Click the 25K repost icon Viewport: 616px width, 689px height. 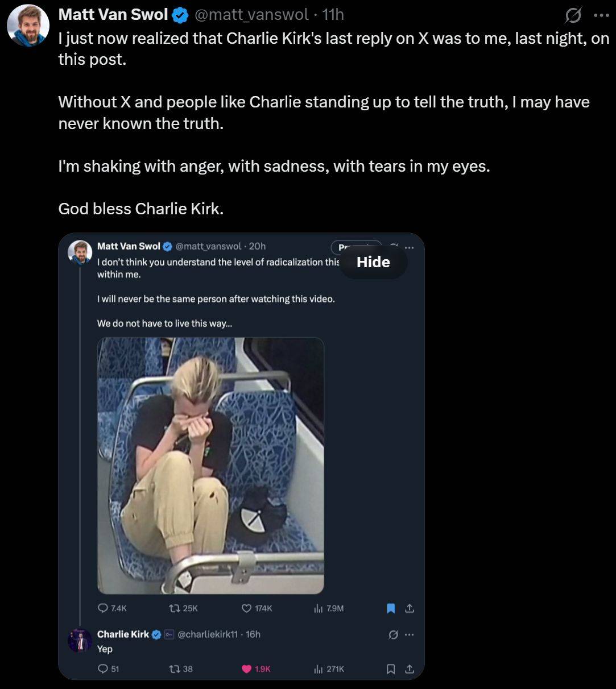(174, 608)
